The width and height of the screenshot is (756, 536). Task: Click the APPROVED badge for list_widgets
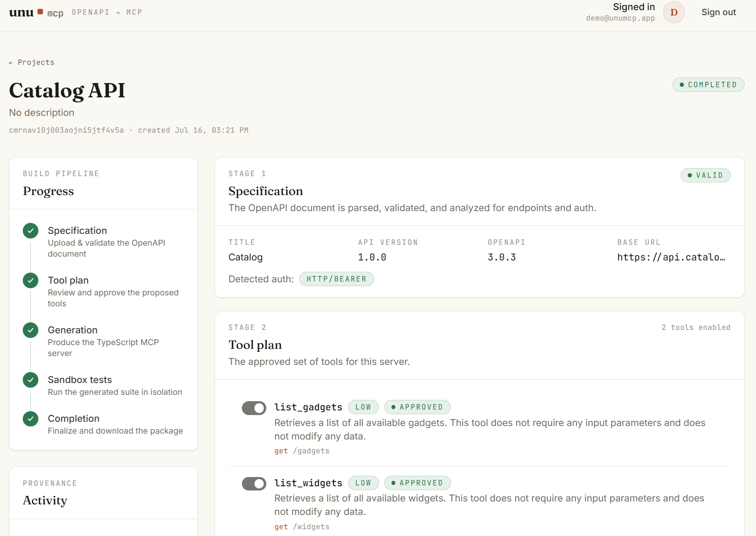pyautogui.click(x=417, y=483)
